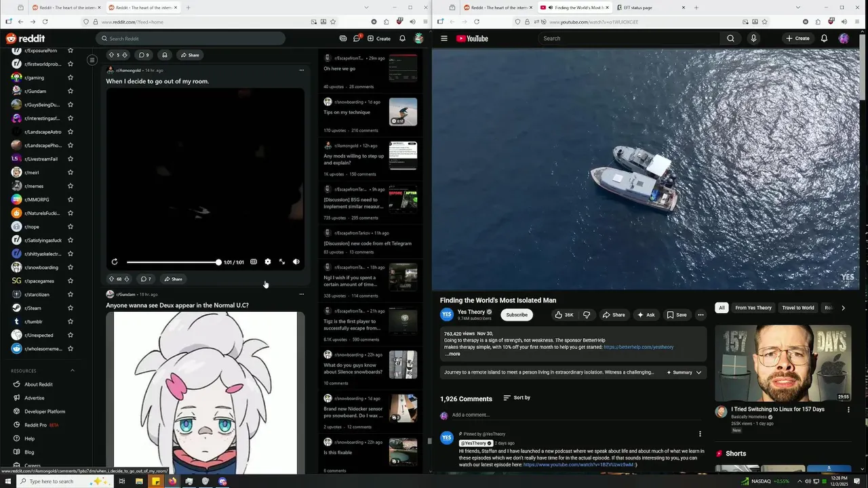
Task: Click the Ask button under video
Action: click(646, 314)
